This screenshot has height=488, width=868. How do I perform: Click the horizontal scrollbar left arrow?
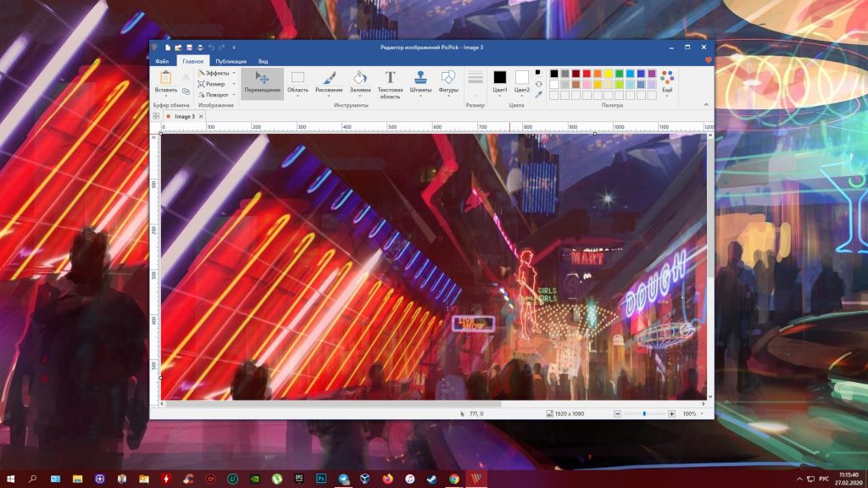click(162, 404)
